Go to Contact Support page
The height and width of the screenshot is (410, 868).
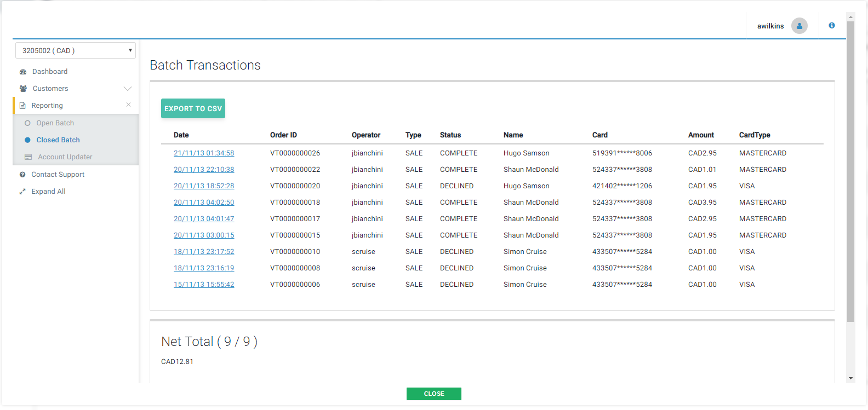pyautogui.click(x=58, y=175)
